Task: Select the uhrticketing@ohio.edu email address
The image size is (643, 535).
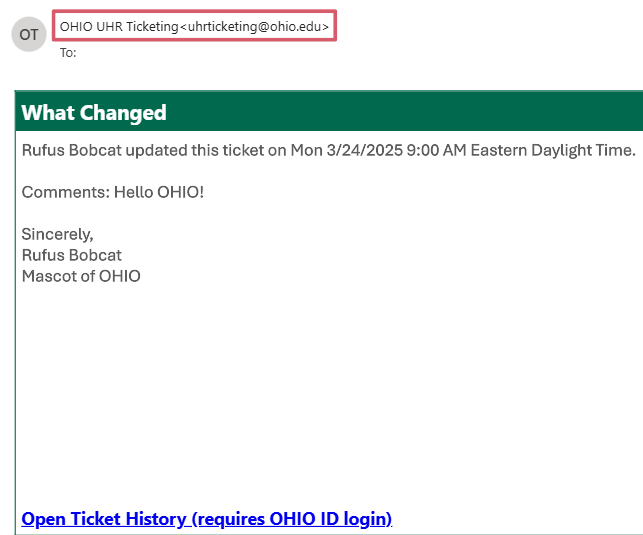Action: click(254, 27)
